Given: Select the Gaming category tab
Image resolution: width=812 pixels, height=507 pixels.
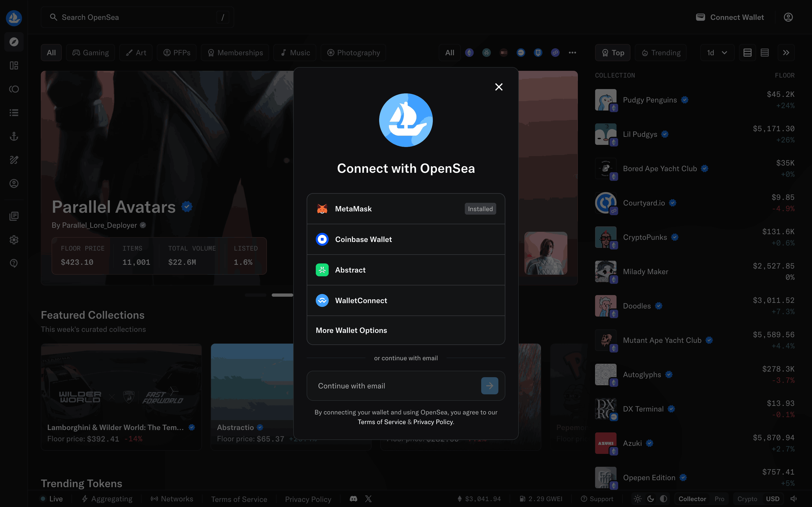Looking at the screenshot, I should pyautogui.click(x=90, y=53).
